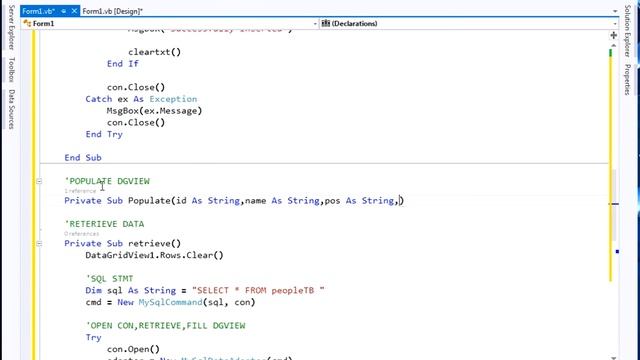640x360 pixels.
Task: Click the 'MsgBox(ex.Message)' line
Action: click(x=154, y=111)
